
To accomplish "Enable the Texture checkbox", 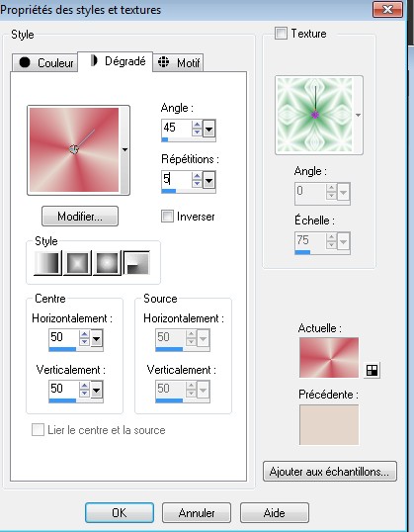I will (281, 34).
